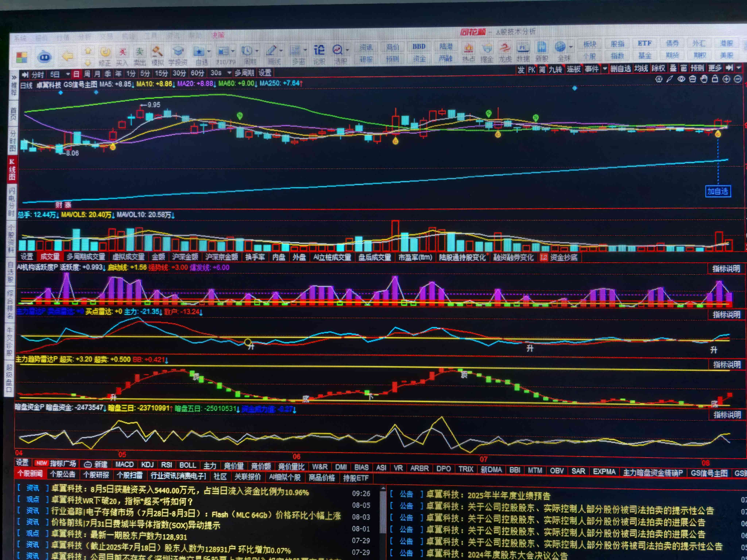Select the 换手率 turnover tab
Viewport: 747px width, 560px height.
(255, 257)
